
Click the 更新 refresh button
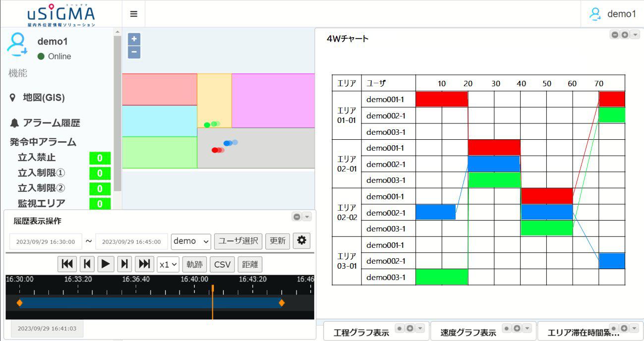click(278, 241)
